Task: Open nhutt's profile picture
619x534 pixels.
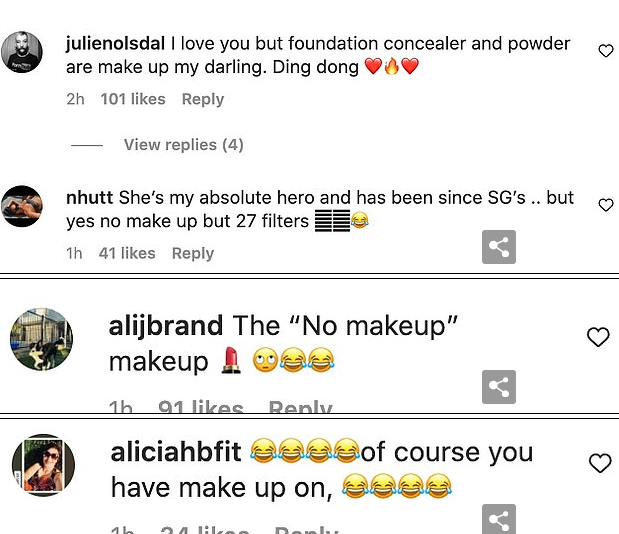Action: [22, 206]
